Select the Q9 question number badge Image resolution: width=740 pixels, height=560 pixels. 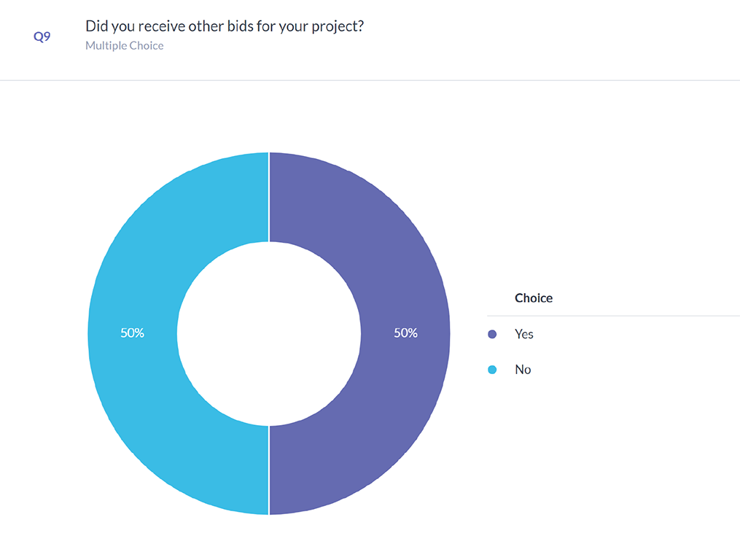coord(42,36)
